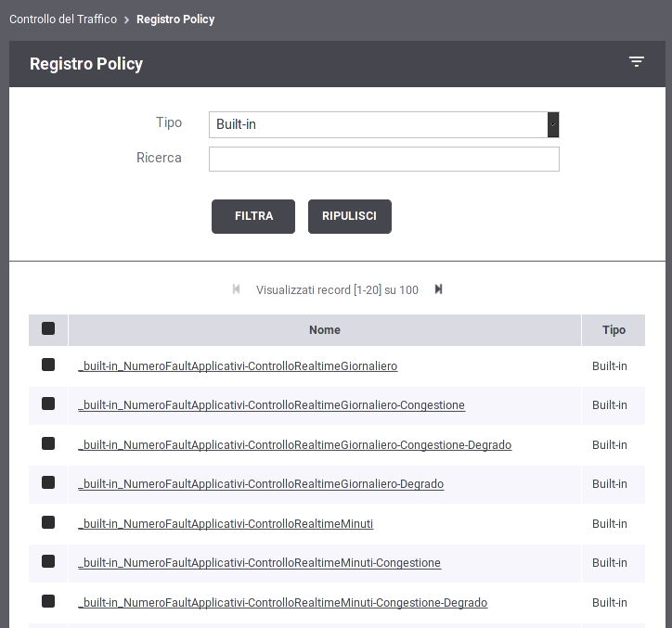Go to first page of records
Screen dimensions: 672x628
click(x=236, y=289)
